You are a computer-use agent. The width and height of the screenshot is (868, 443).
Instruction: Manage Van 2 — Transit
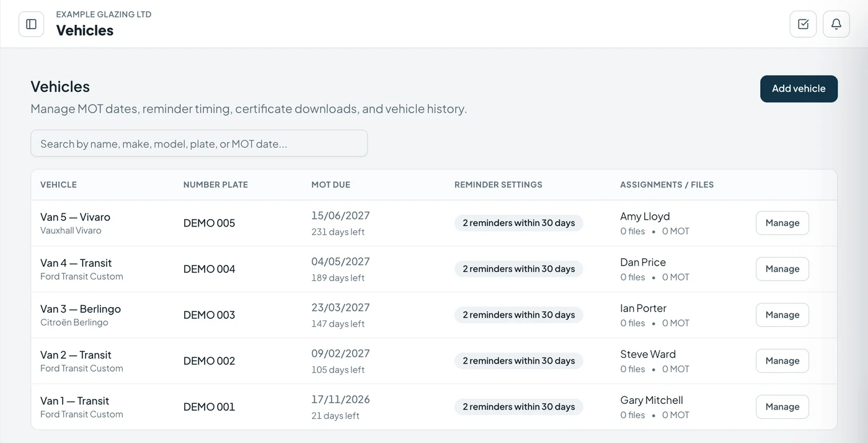[782, 360]
